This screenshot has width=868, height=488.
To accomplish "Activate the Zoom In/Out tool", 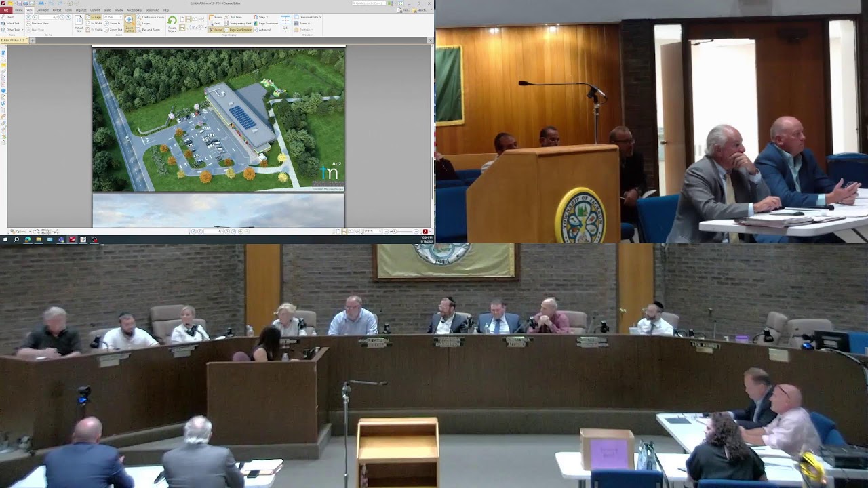I will 130,24.
